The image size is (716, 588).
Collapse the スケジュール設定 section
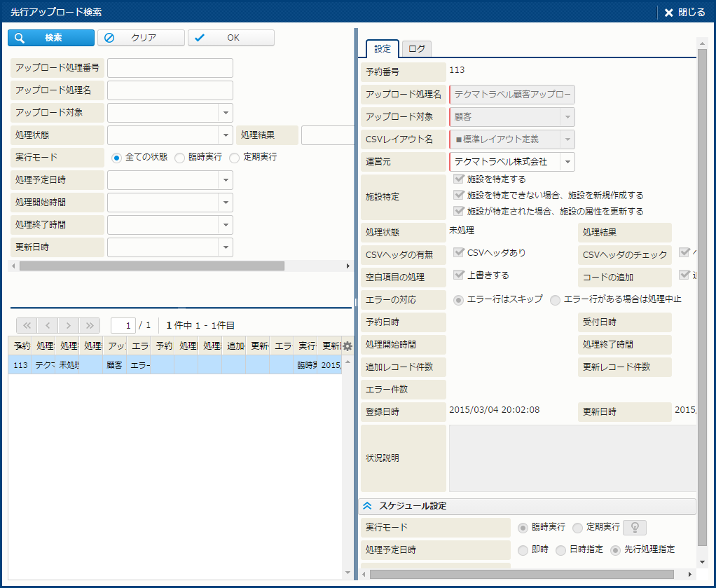(367, 506)
